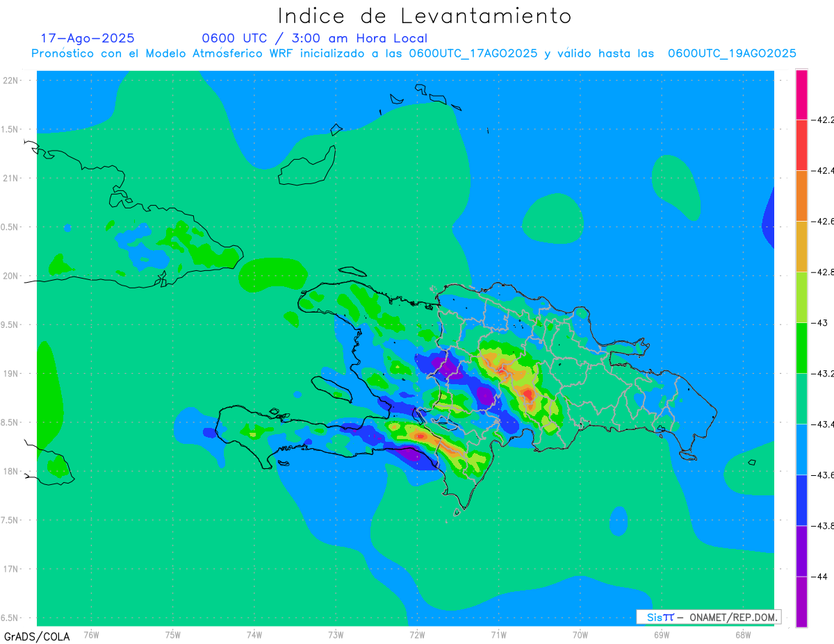
Task: Click the -43.8 legend value
Action: (822, 526)
